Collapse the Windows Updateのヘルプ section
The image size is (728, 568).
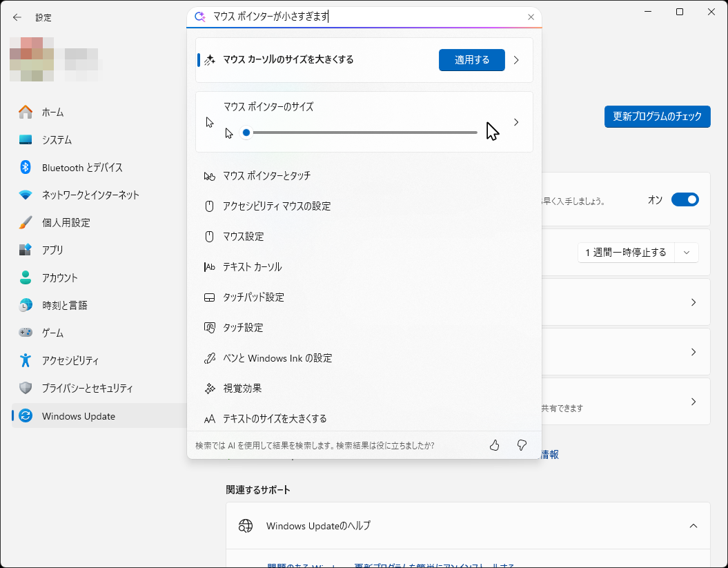693,525
